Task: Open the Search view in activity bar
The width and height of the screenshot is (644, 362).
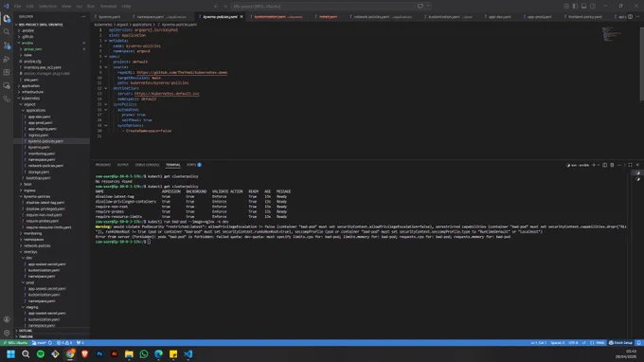Action: click(7, 32)
